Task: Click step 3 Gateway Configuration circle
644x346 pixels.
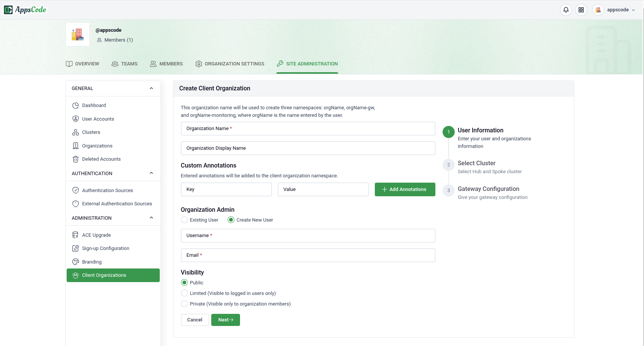Action: [x=449, y=191]
